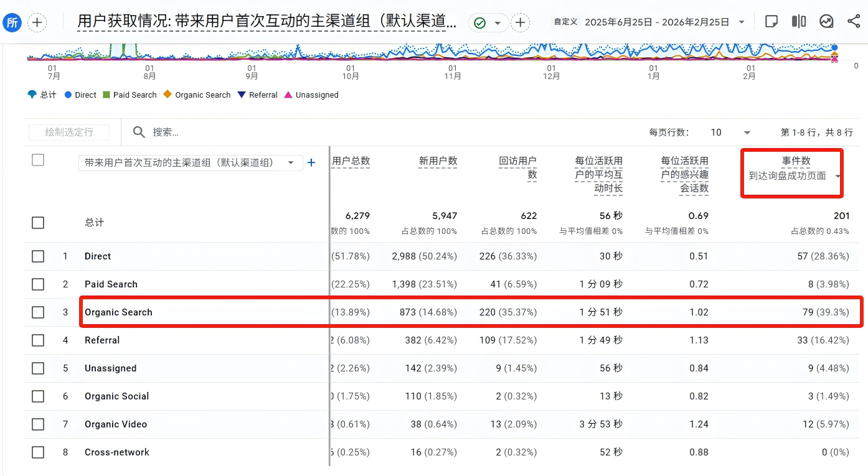Image resolution: width=868 pixels, height=476 pixels.
Task: Click the plus icon after report title
Action: [520, 23]
